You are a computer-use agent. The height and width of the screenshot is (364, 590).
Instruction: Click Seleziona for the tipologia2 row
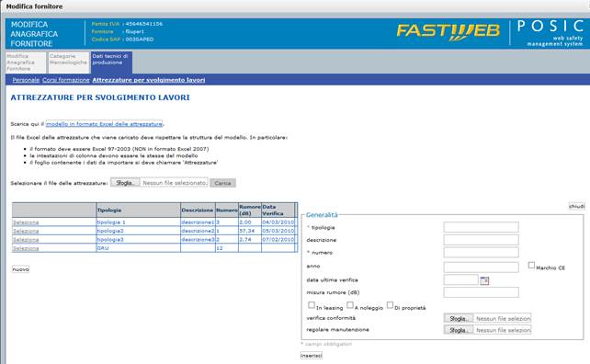[26, 231]
